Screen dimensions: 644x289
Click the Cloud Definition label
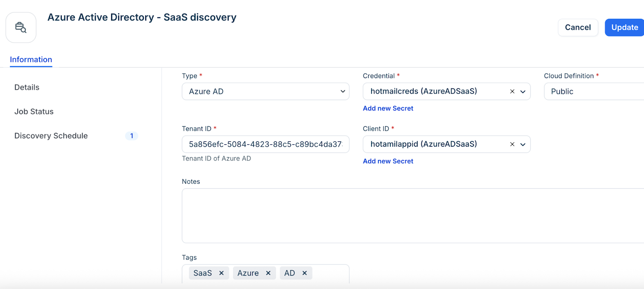pyautogui.click(x=569, y=76)
